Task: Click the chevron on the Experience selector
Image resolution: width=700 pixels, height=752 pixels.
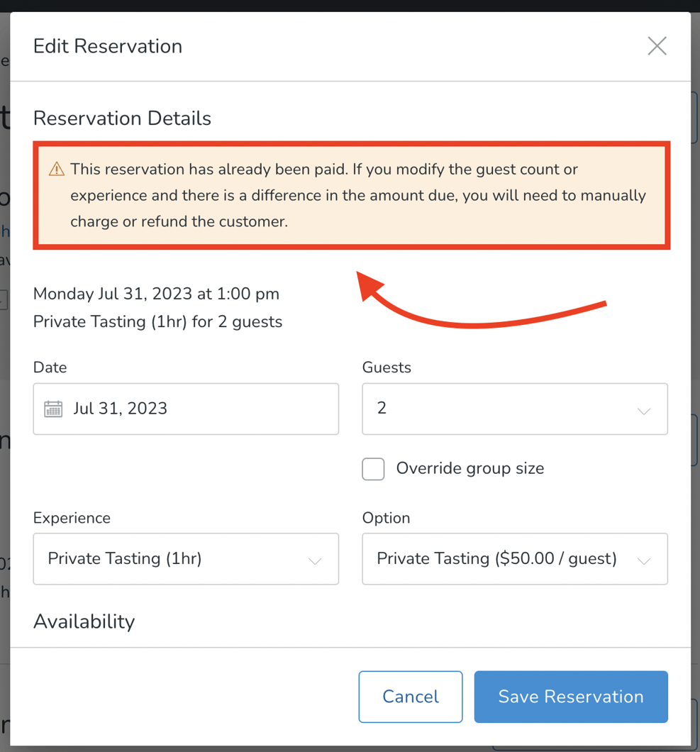Action: click(315, 560)
